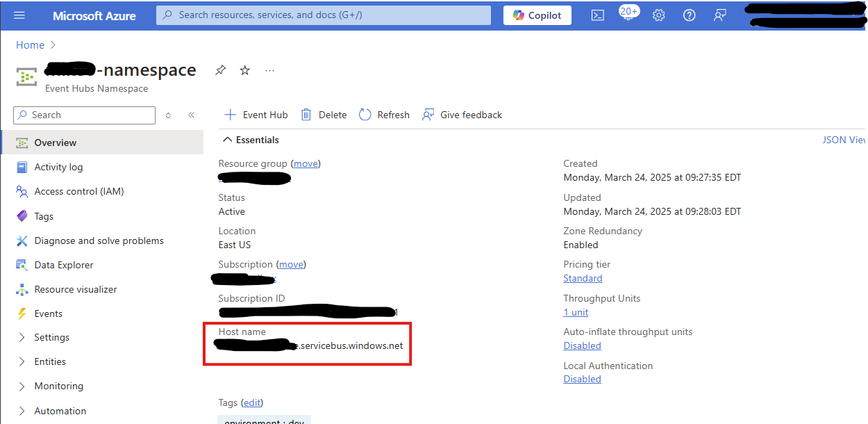Screen dimensions: 868x424
Task: Add a new Event Hub
Action: pyautogui.click(x=256, y=115)
